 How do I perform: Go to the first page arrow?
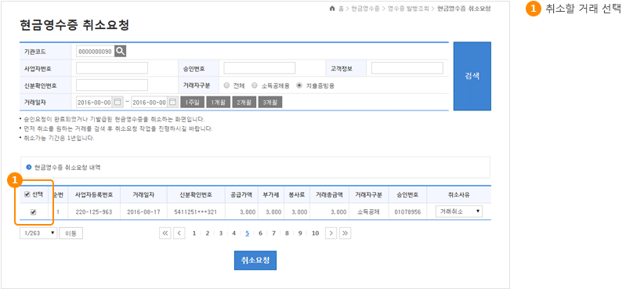(165, 233)
